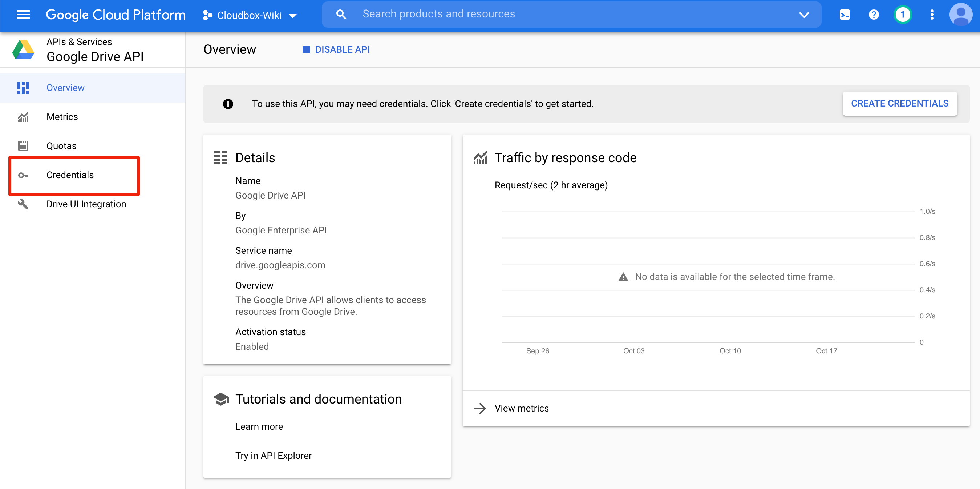The image size is (980, 489).
Task: Open Drive UI Integration in sidebar
Action: pyautogui.click(x=93, y=205)
